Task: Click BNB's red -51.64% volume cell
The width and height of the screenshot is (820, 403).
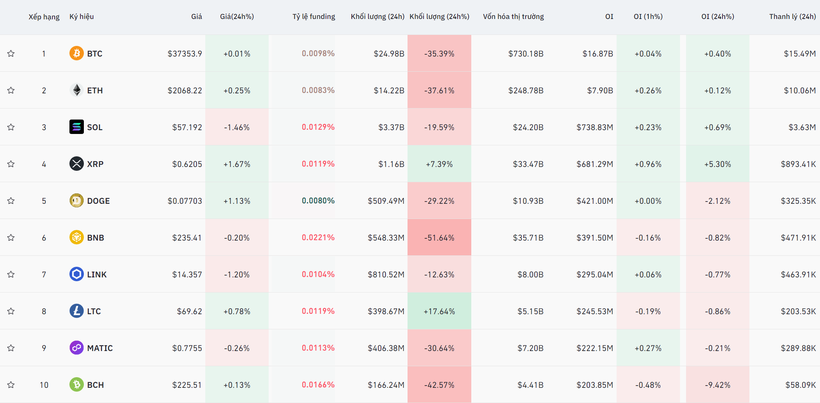Action: coord(439,238)
